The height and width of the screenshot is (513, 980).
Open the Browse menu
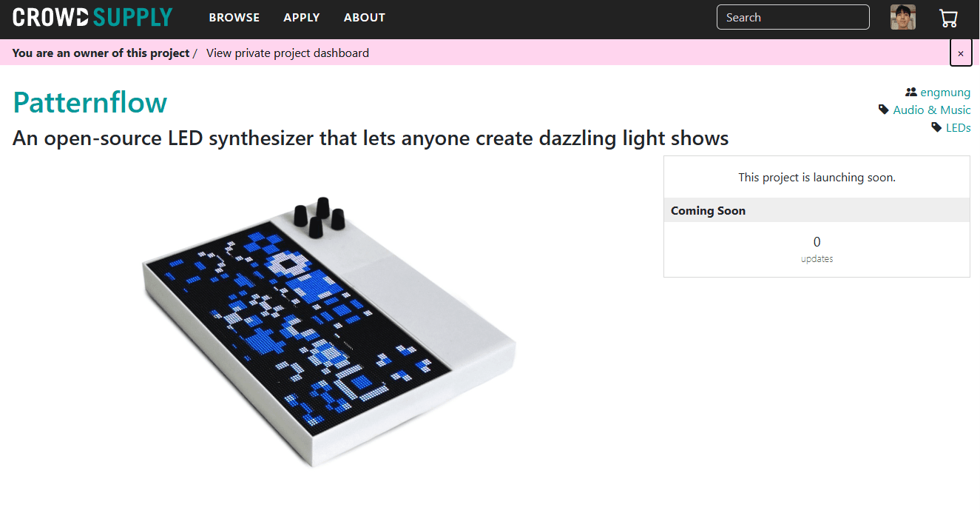click(234, 17)
